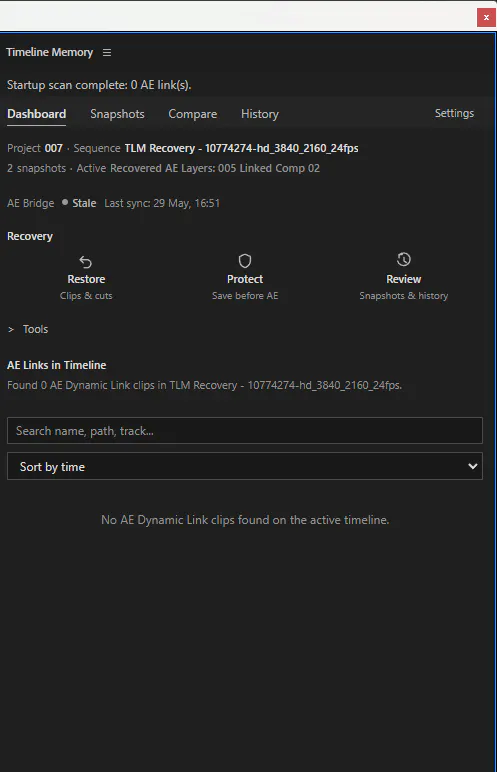The image size is (497, 772).
Task: Open the Settings tab
Action: (454, 113)
